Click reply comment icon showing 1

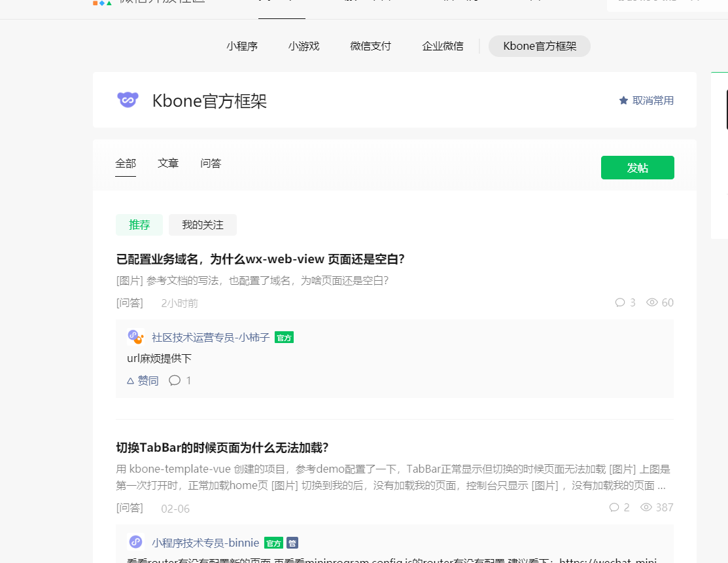pyautogui.click(x=175, y=380)
